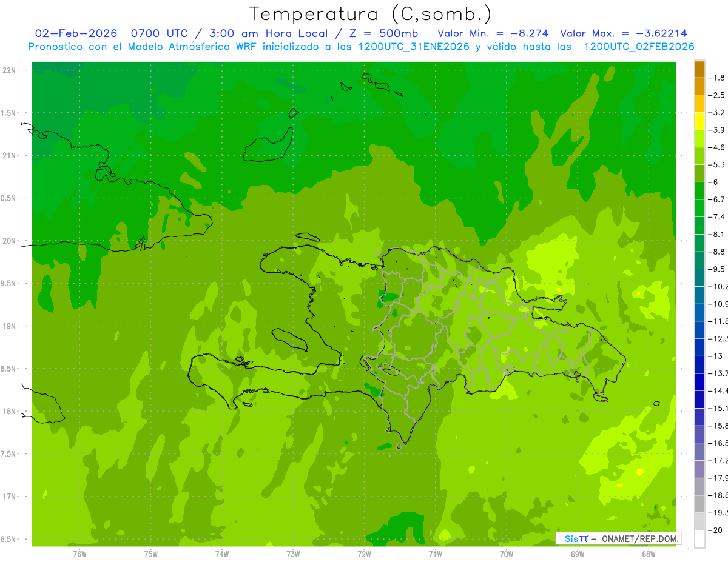Click the '-1.8' colorbar value
728x562 pixels.
(716, 78)
